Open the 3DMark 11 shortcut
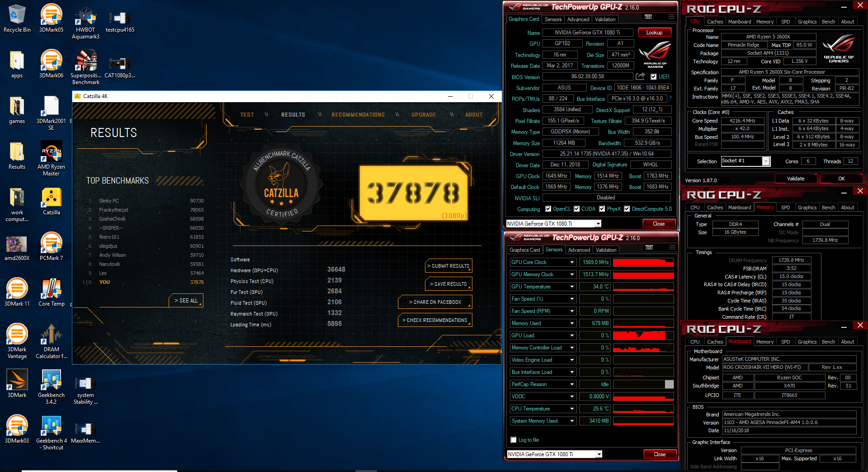This screenshot has height=472, width=868. (17, 293)
